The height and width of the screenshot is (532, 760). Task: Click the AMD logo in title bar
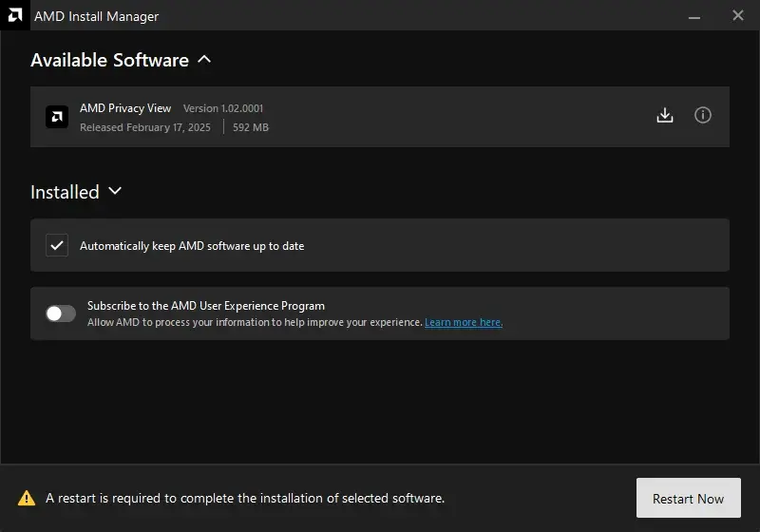click(15, 15)
